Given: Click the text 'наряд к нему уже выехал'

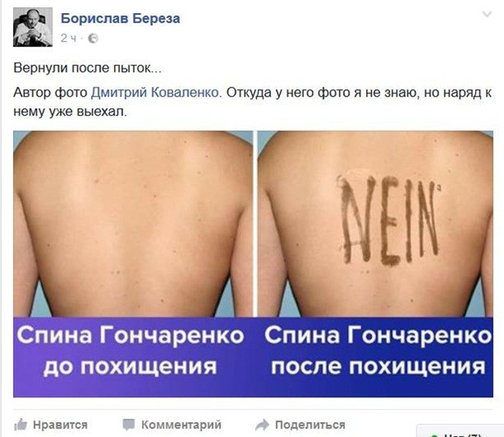Looking at the screenshot, I should point(252,102).
